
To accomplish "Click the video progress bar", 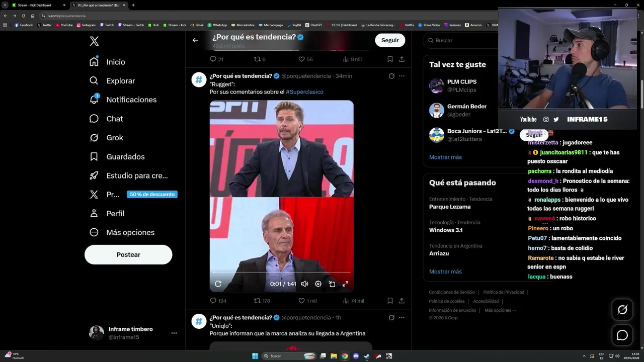I will tap(282, 273).
